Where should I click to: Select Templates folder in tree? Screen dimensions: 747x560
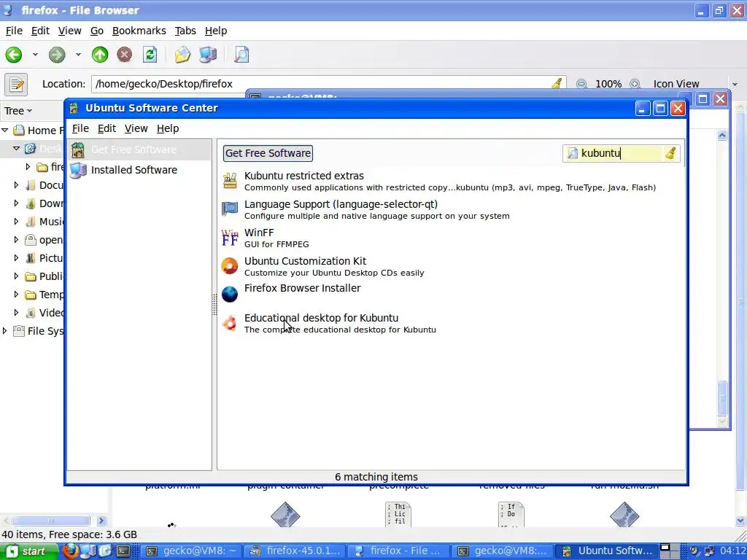pyautogui.click(x=44, y=295)
